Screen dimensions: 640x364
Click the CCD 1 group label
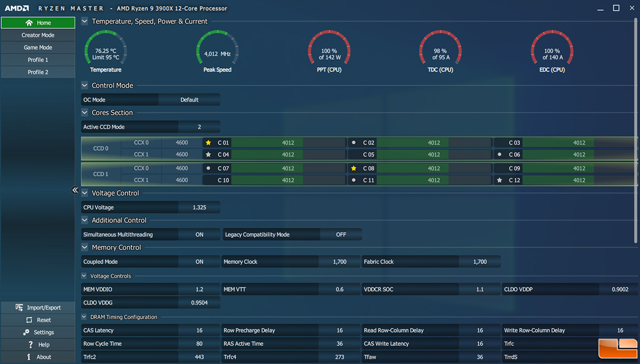[101, 174]
